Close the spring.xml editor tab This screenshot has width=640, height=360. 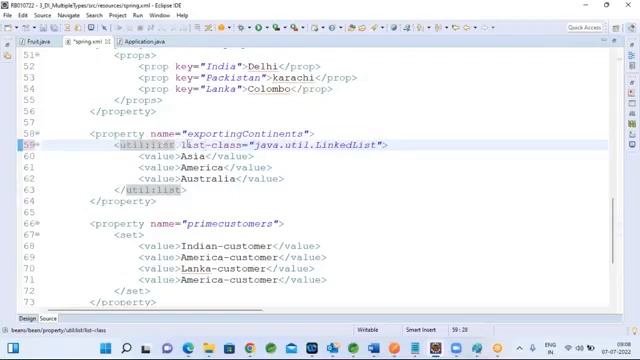tap(108, 42)
